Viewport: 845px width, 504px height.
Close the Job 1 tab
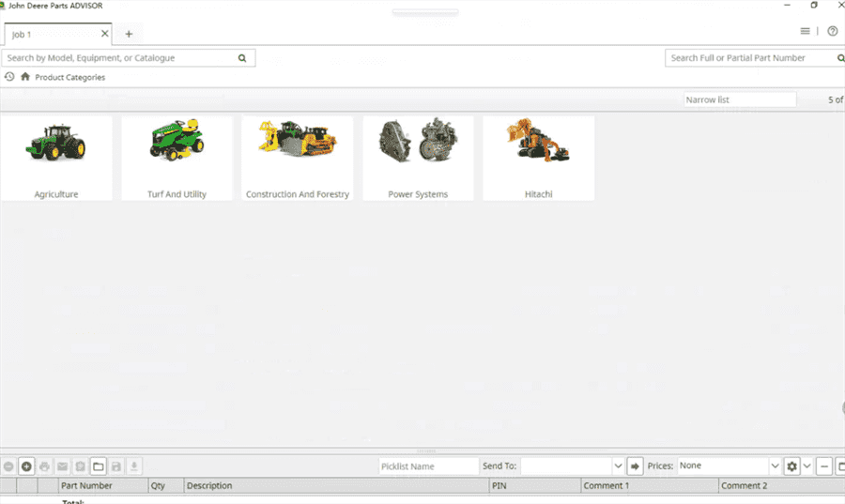[104, 34]
